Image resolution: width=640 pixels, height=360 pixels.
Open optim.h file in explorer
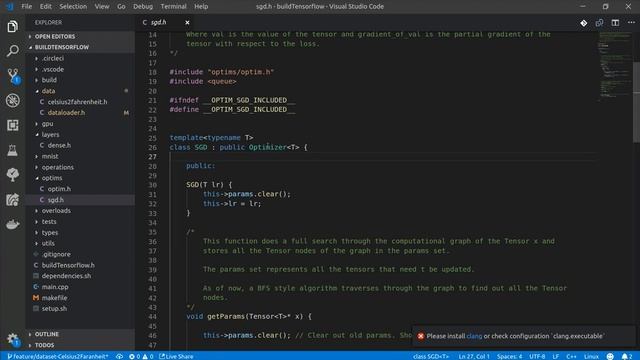click(x=80, y=189)
